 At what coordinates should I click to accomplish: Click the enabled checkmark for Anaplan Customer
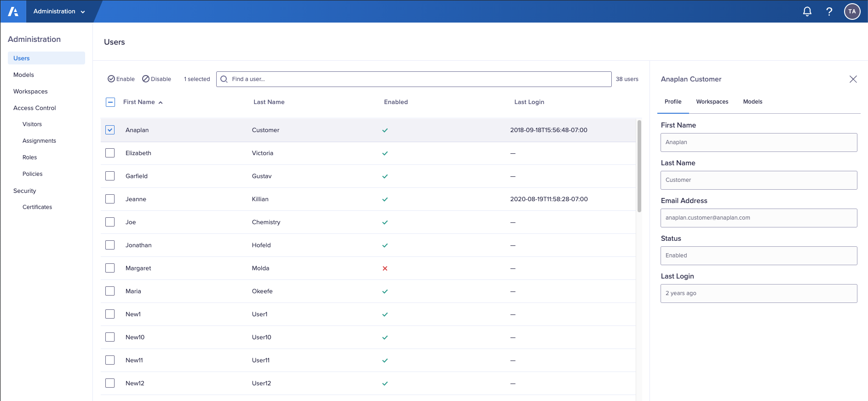click(385, 130)
